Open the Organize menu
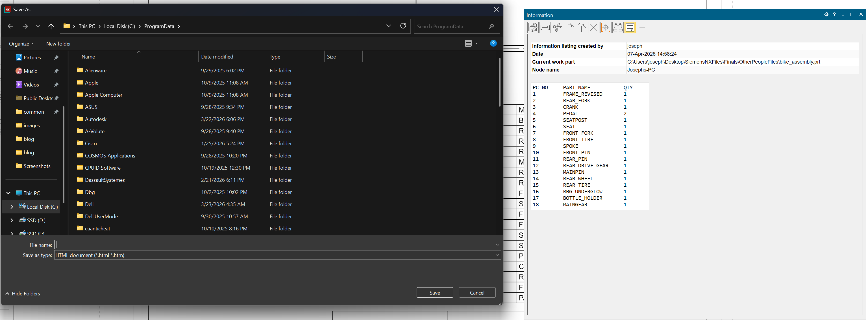The width and height of the screenshot is (868, 320). click(21, 44)
